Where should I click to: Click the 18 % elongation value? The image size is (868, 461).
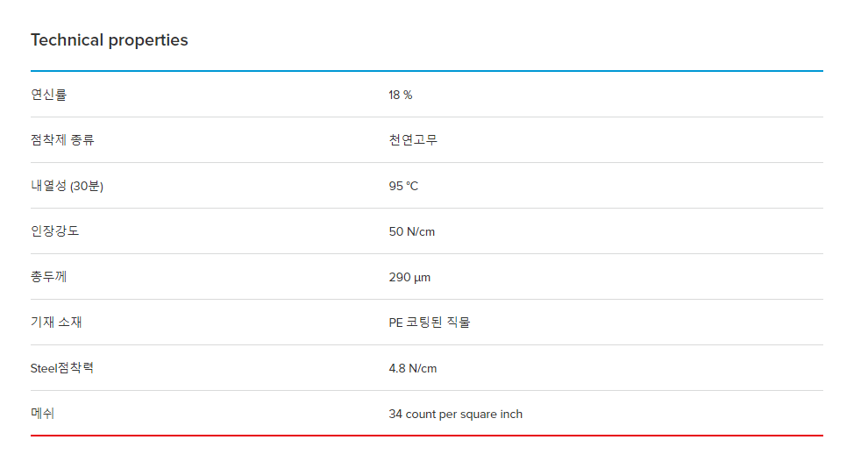[x=400, y=96]
